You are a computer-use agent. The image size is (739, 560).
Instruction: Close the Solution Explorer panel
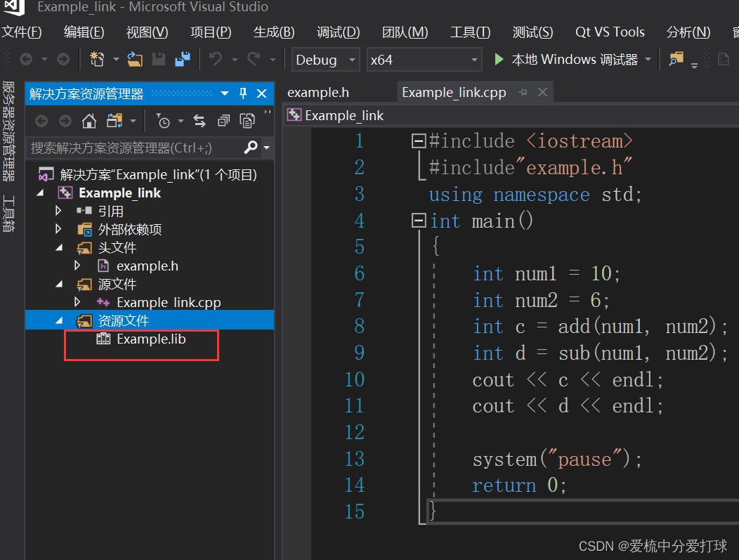261,93
